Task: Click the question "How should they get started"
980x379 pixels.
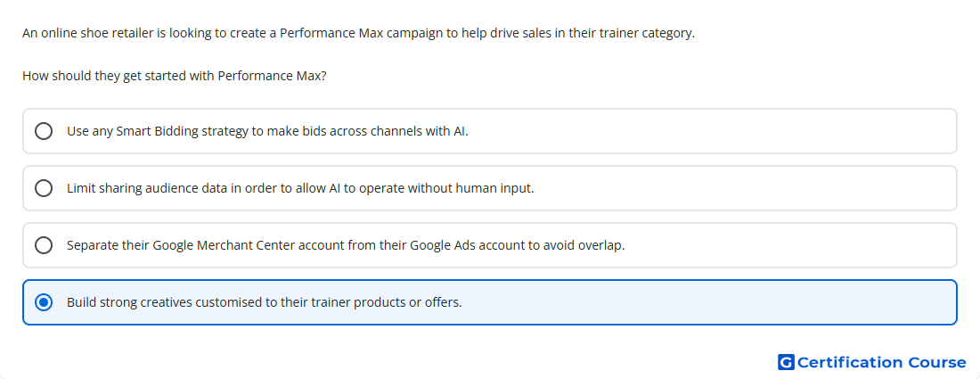Action: [175, 77]
